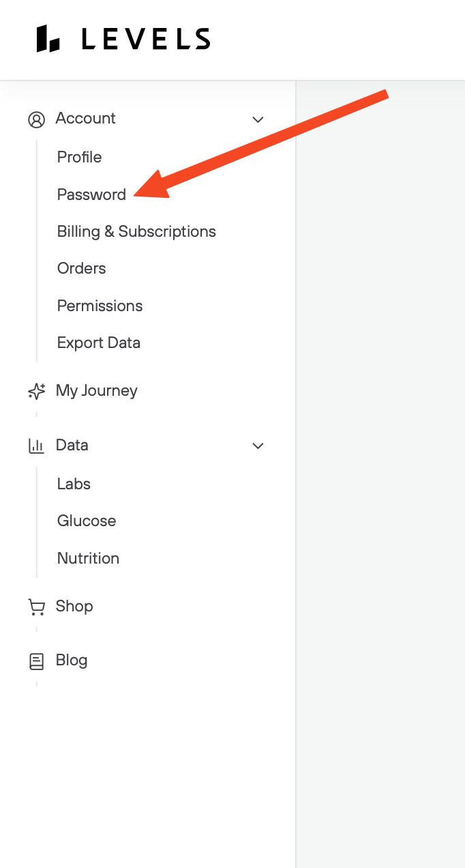The width and height of the screenshot is (465, 868).
Task: Open the Glucose data page
Action: point(87,521)
